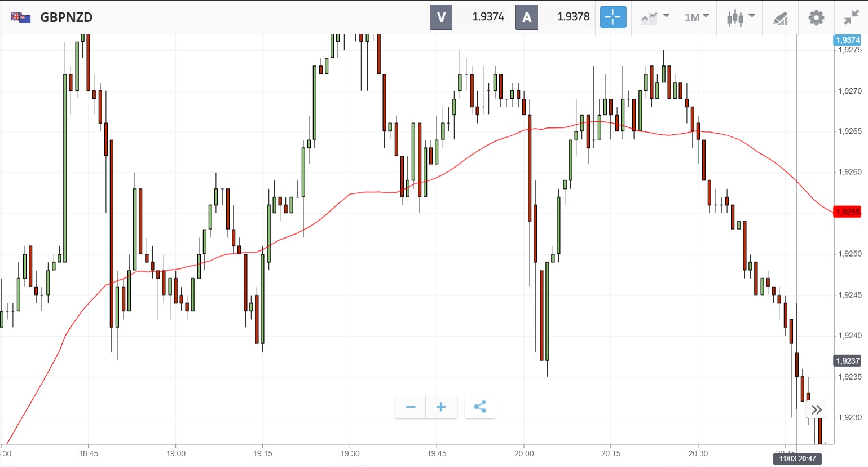Click the red 1,9255 moving average label
The image size is (868, 467).
pos(847,212)
